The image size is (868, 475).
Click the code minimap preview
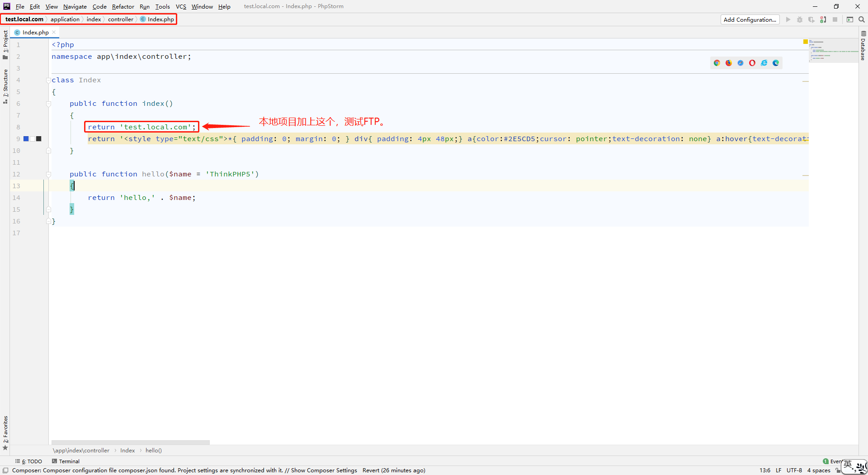click(x=834, y=50)
